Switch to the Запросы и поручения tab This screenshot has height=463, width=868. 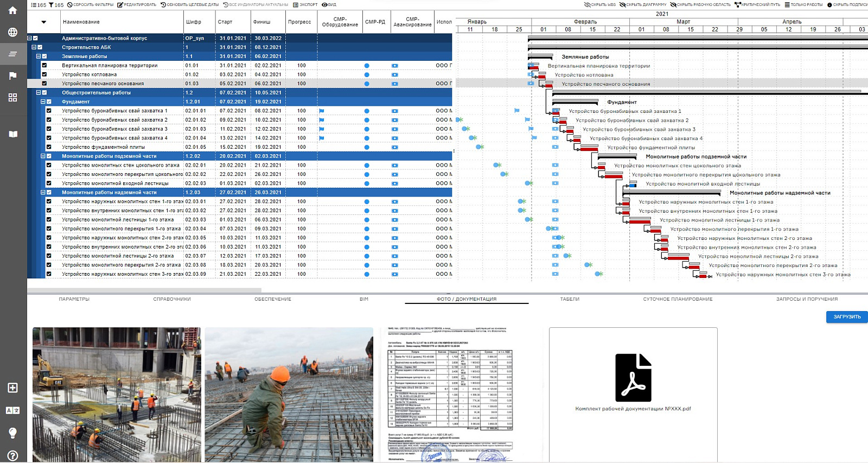pos(807,299)
